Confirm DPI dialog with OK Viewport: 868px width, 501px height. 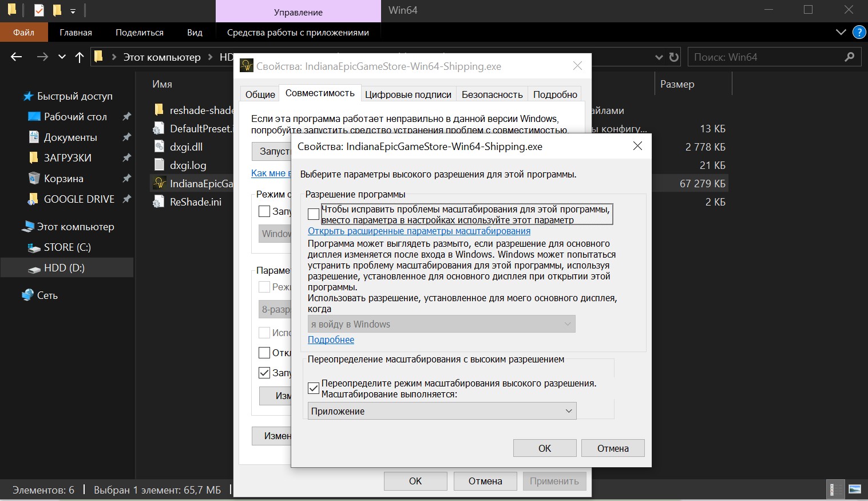[545, 448]
